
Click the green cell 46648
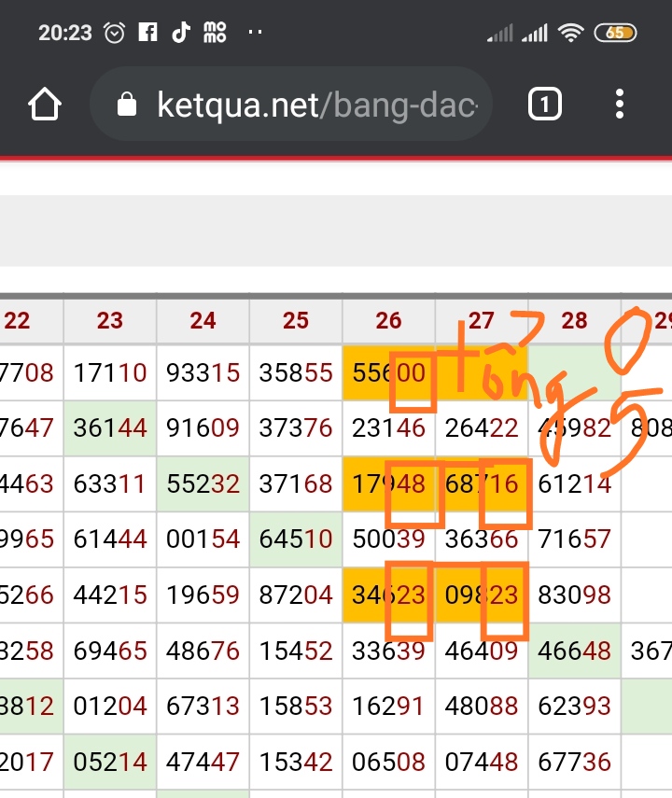pyautogui.click(x=574, y=650)
